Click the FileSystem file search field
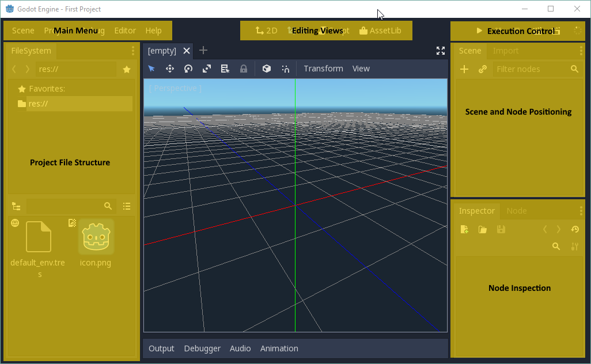This screenshot has height=364, width=591. tap(71, 206)
